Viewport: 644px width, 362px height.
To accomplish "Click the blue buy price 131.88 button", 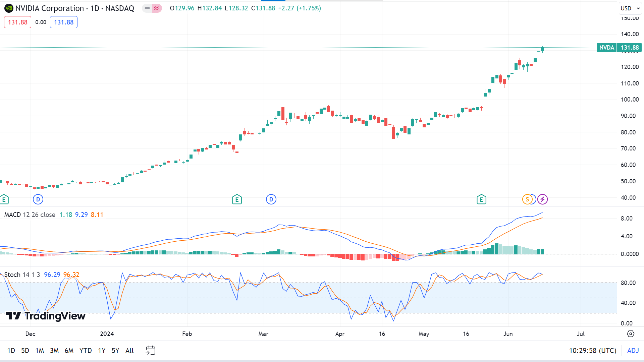I will pyautogui.click(x=64, y=22).
